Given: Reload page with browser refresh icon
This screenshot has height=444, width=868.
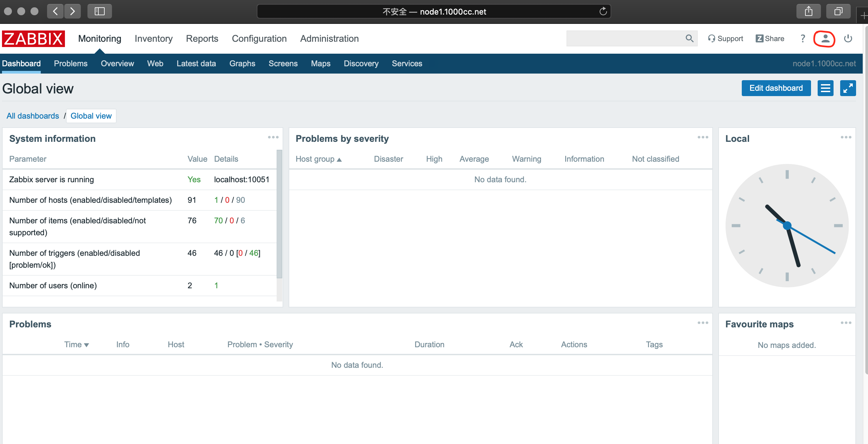Looking at the screenshot, I should click(603, 12).
